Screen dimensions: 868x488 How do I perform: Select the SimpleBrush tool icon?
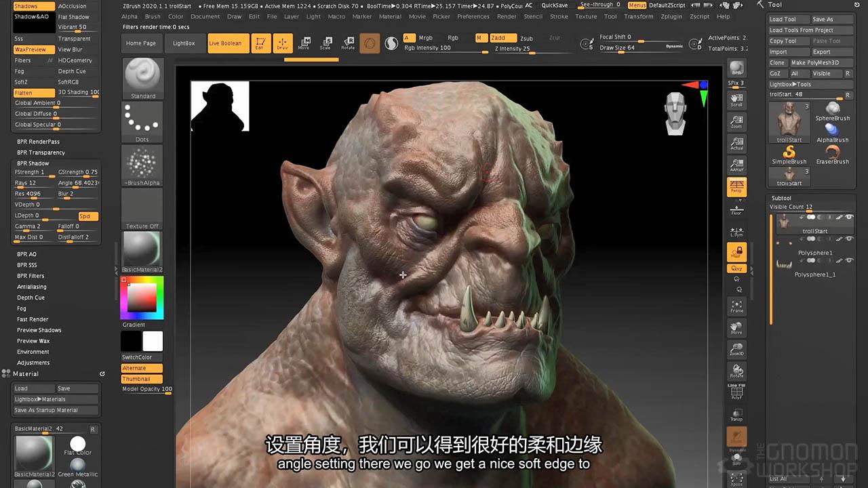789,155
